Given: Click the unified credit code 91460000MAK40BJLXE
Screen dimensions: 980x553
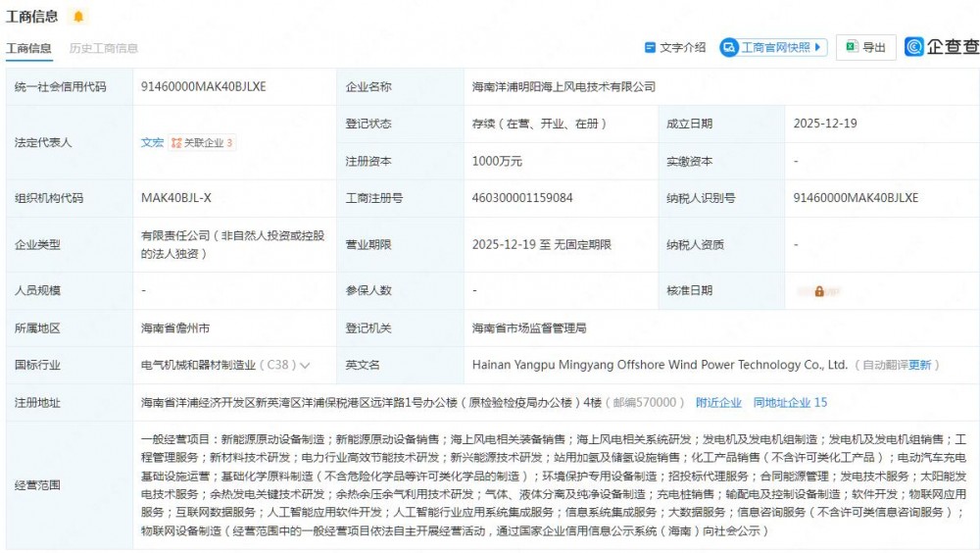Looking at the screenshot, I should click(x=203, y=86).
